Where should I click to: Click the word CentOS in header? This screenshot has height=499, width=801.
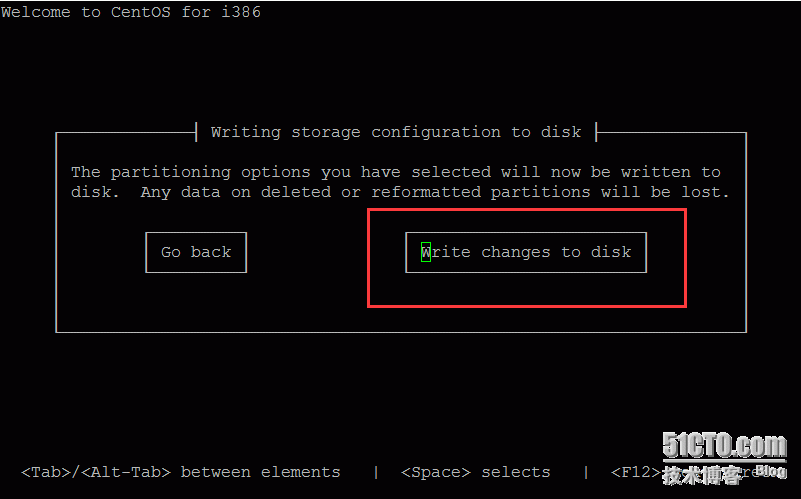pyautogui.click(x=140, y=12)
